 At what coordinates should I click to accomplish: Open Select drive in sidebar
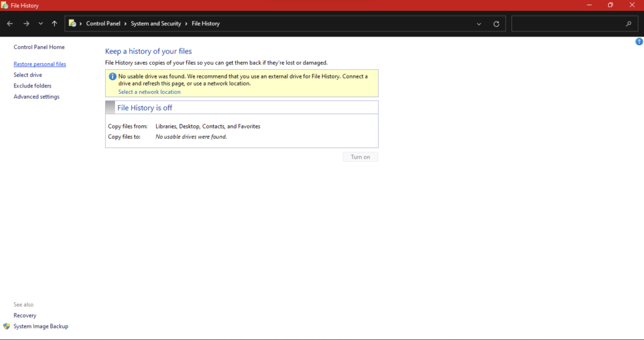click(x=28, y=75)
